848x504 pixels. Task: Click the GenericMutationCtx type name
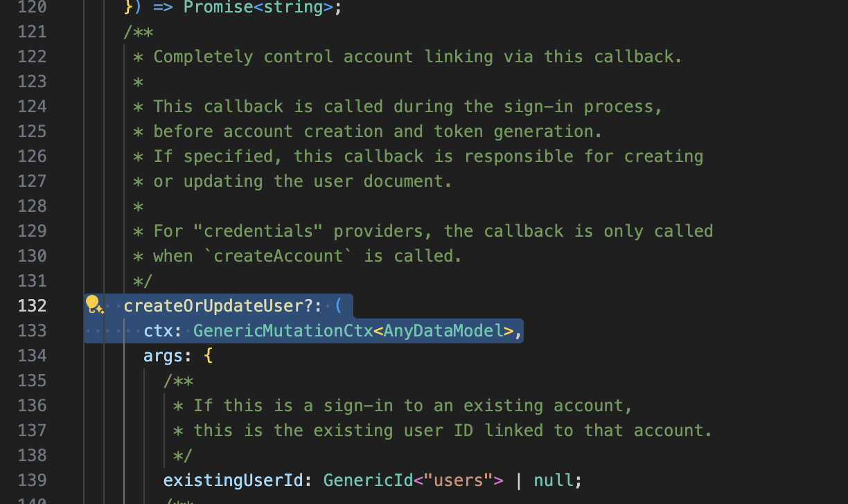pyautogui.click(x=283, y=330)
